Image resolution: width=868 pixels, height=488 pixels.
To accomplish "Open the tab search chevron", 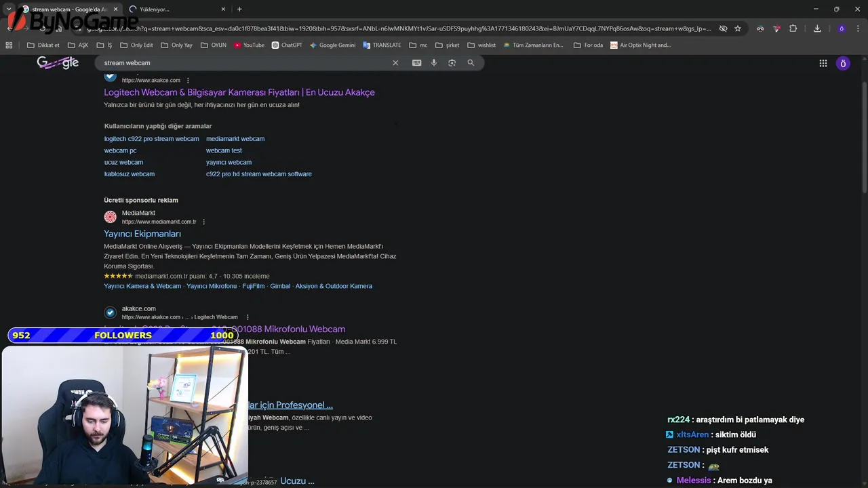I will [x=9, y=9].
